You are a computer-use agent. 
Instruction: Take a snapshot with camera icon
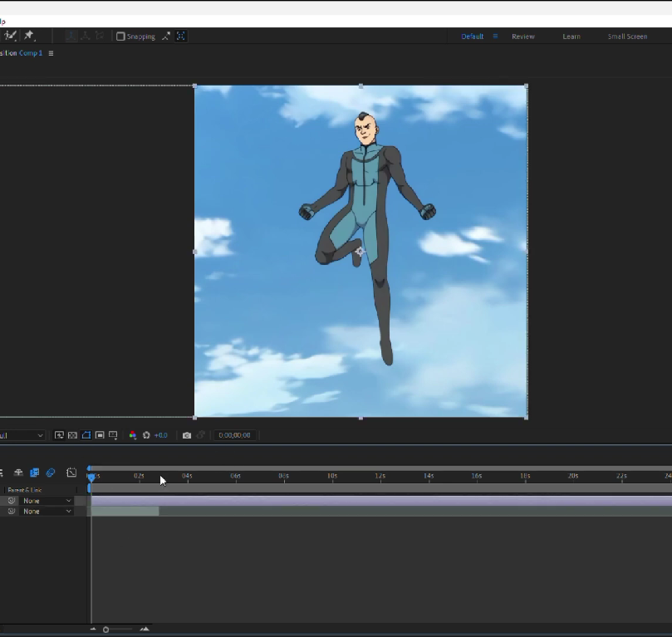coord(187,435)
